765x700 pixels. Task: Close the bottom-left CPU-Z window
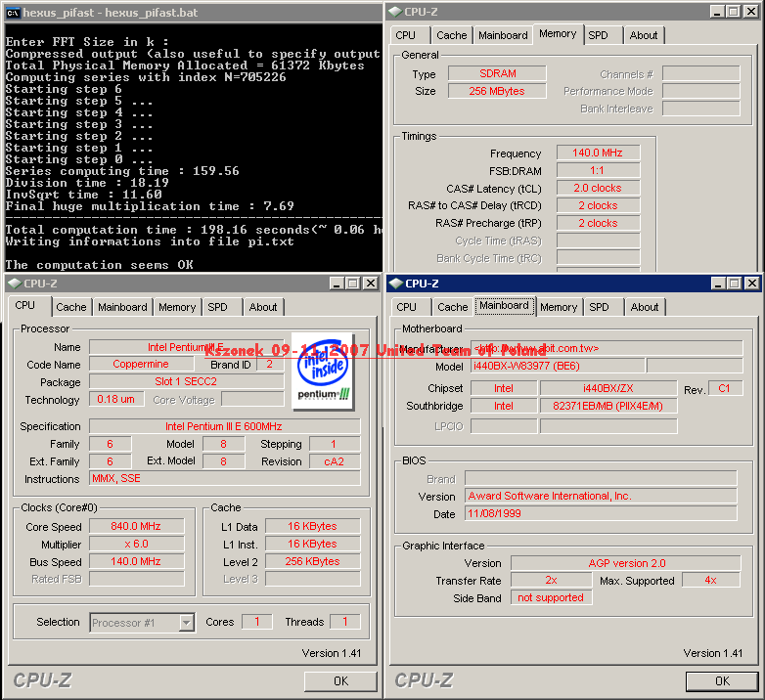point(371,284)
